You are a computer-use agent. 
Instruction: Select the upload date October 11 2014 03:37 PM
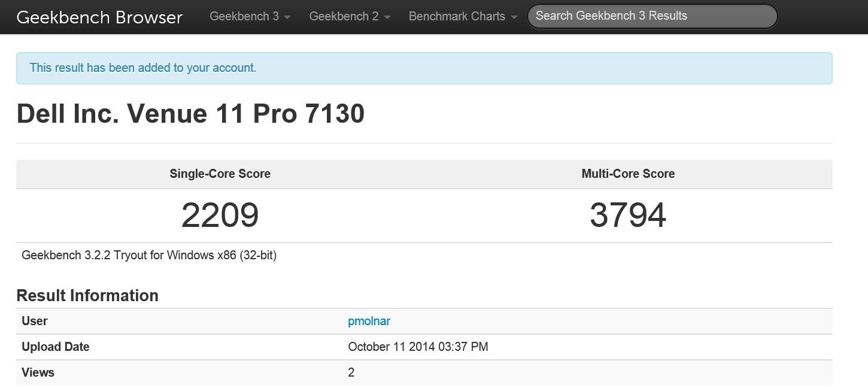coord(418,347)
